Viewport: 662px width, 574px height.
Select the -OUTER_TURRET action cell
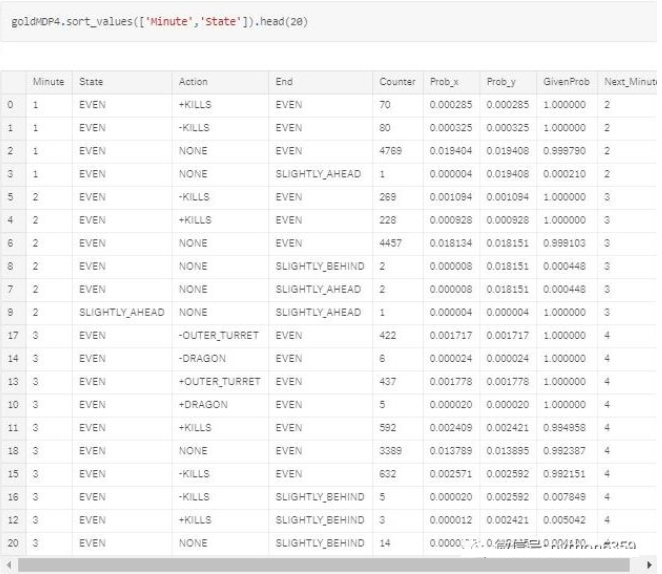tap(218, 336)
